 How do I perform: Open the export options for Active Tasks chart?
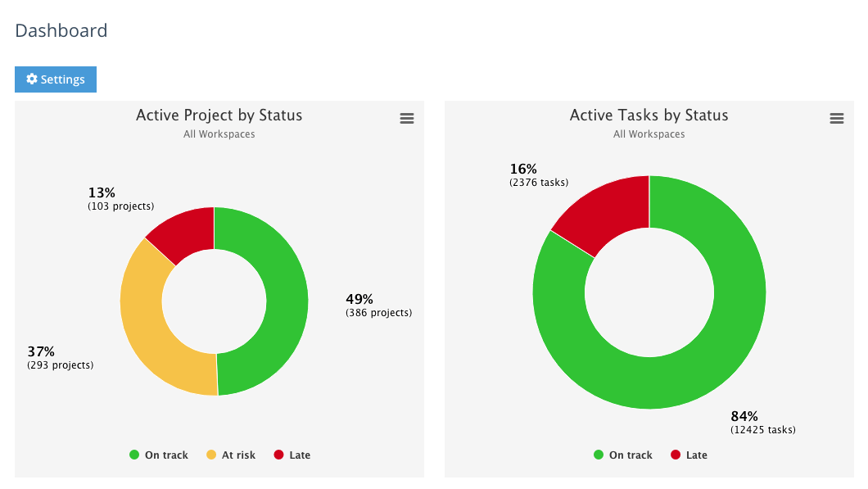[837, 118]
